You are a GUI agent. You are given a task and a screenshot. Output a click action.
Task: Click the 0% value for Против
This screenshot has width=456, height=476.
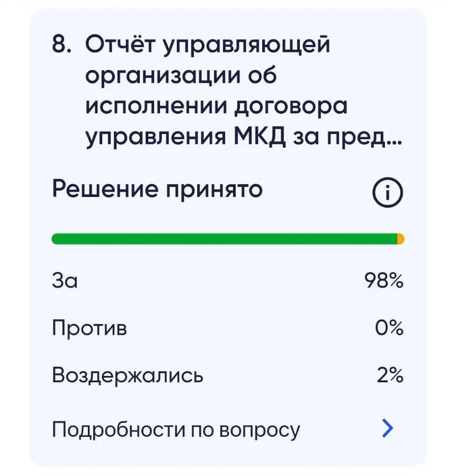click(389, 328)
